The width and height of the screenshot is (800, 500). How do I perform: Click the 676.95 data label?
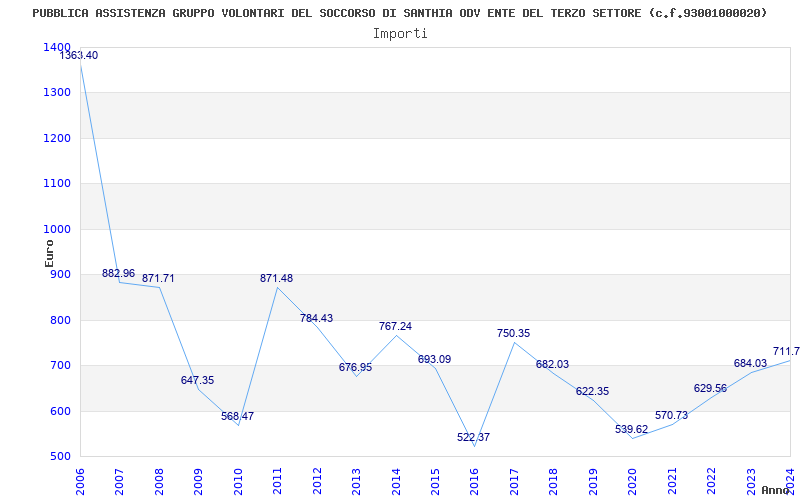pyautogui.click(x=356, y=367)
